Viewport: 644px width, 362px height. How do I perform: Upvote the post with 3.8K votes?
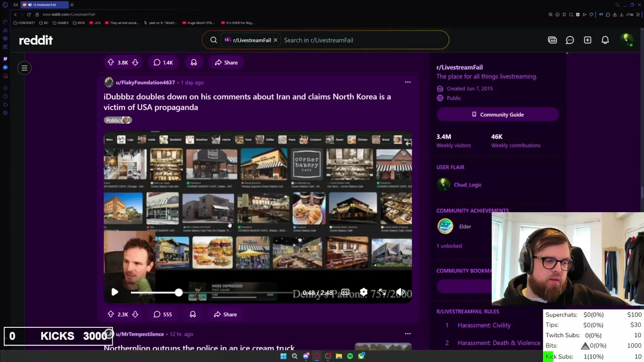tap(111, 62)
